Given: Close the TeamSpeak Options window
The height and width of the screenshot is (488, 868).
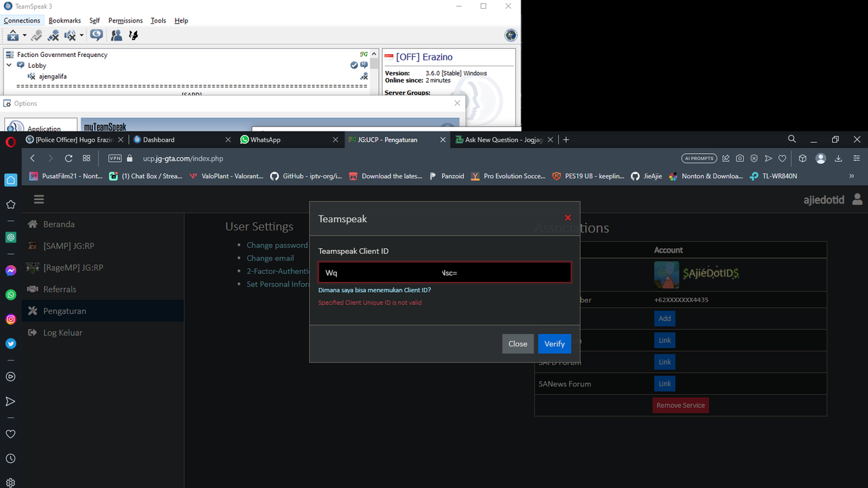Looking at the screenshot, I should point(457,103).
